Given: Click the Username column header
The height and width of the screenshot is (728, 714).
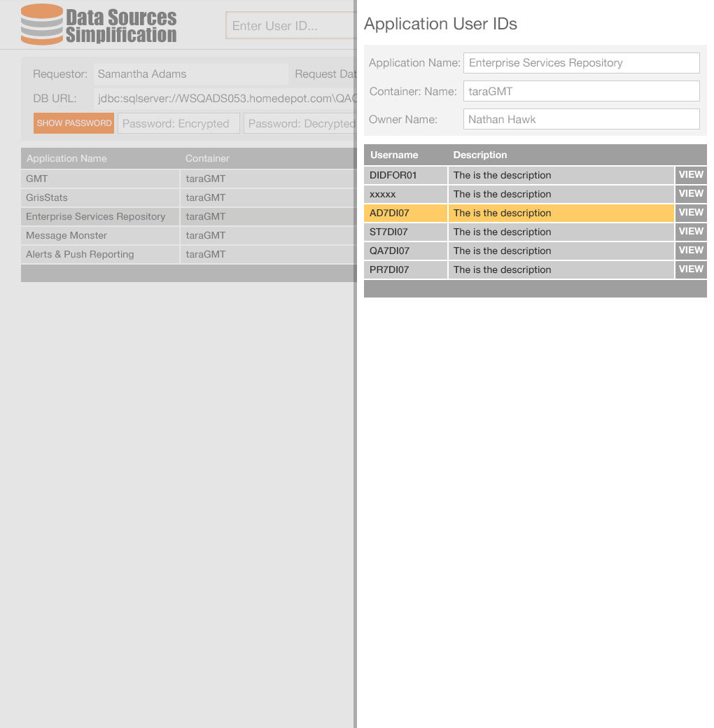Looking at the screenshot, I should click(394, 155).
